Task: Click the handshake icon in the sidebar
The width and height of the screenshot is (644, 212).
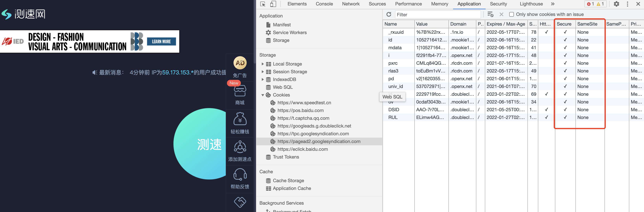Action: click(240, 202)
